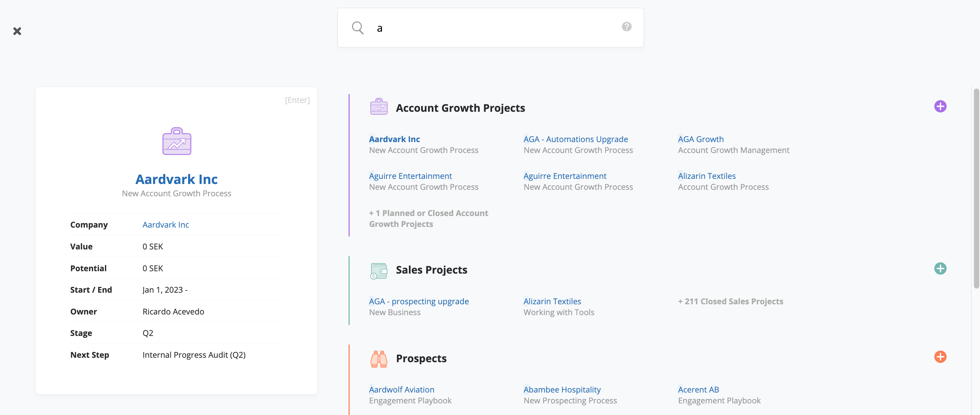This screenshot has width=980, height=415.
Task: Click New Business under AGA prospecting upgrade
Action: click(395, 313)
